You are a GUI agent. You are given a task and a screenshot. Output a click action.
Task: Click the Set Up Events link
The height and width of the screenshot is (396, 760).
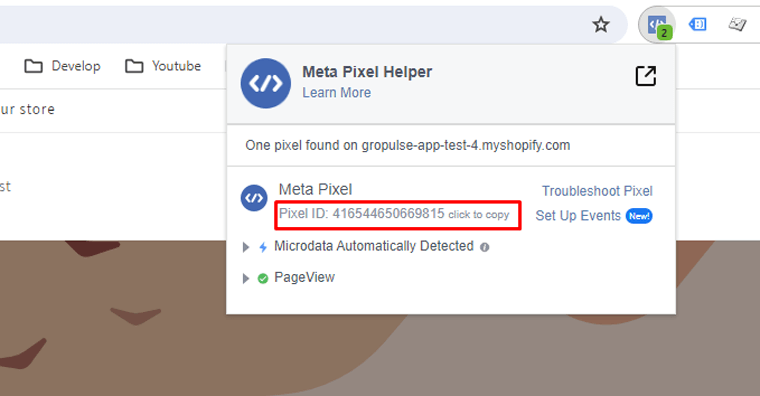(578, 216)
